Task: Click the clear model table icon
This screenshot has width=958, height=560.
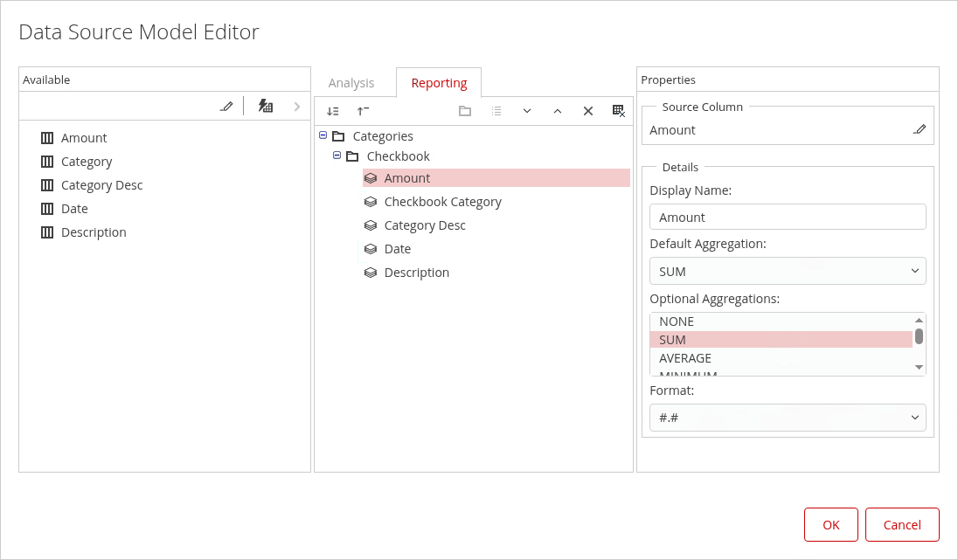Action: tap(619, 111)
